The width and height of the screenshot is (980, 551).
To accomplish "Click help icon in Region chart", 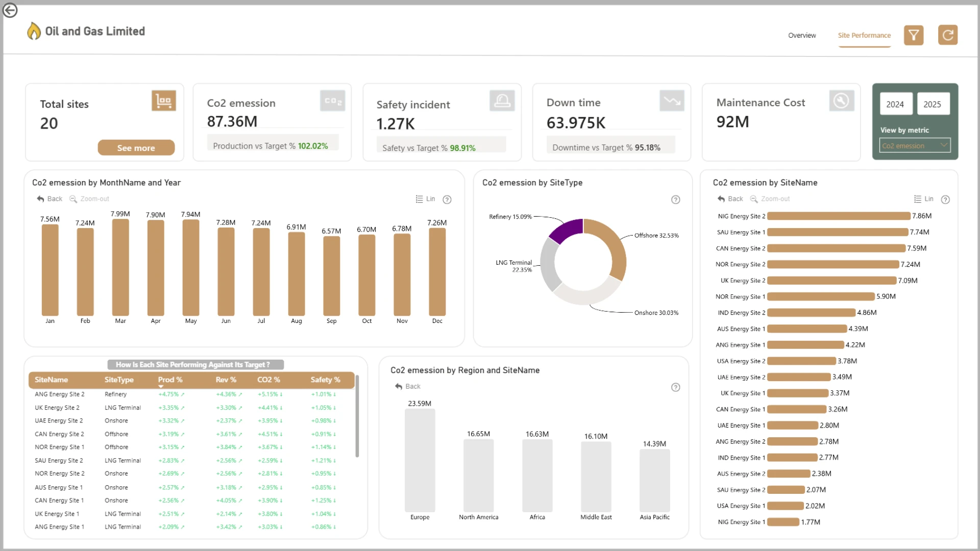I will click(x=675, y=387).
